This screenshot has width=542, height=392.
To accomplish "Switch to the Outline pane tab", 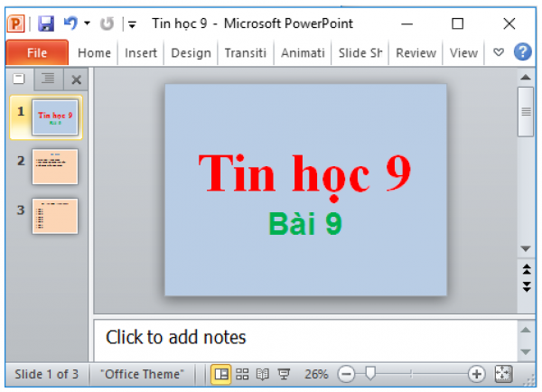I will pyautogui.click(x=48, y=79).
